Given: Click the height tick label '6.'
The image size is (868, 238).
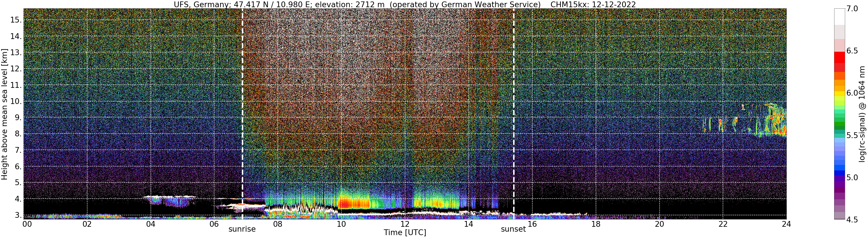Looking at the screenshot, I should coord(18,166).
